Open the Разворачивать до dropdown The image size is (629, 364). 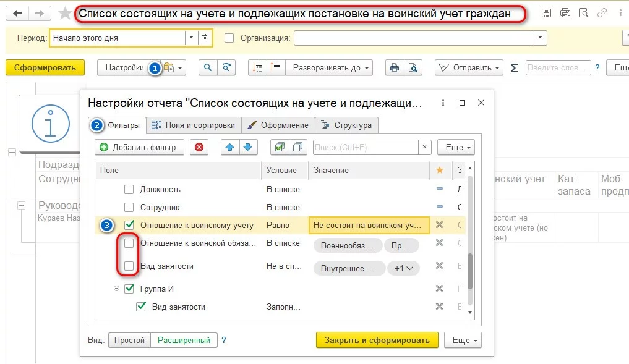[x=330, y=68]
